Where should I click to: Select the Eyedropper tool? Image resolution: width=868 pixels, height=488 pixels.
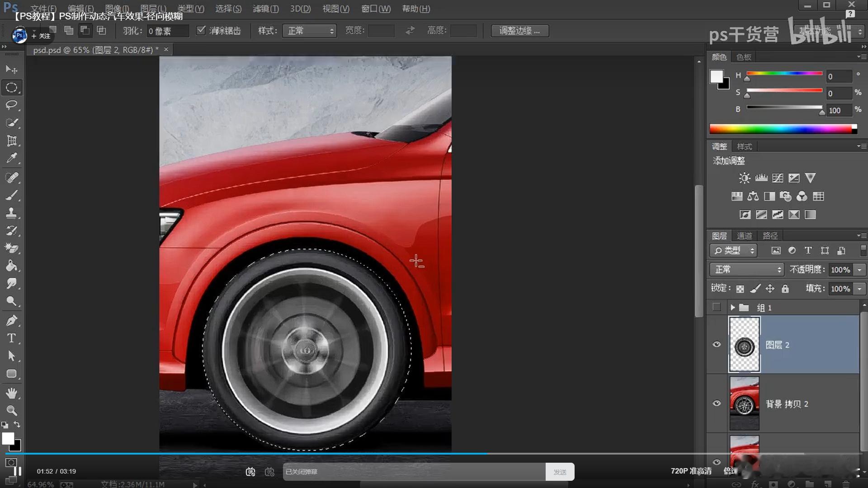pos(12,158)
